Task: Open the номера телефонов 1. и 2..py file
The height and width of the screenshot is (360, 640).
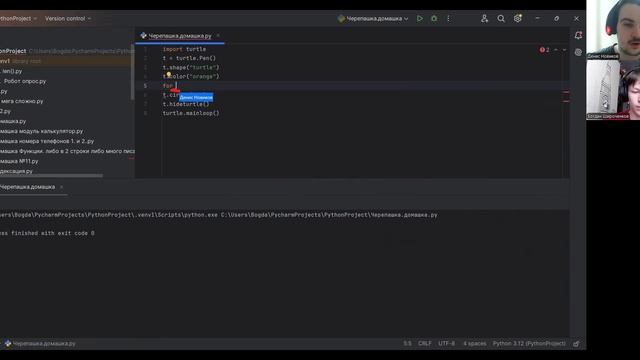Action: pyautogui.click(x=47, y=141)
